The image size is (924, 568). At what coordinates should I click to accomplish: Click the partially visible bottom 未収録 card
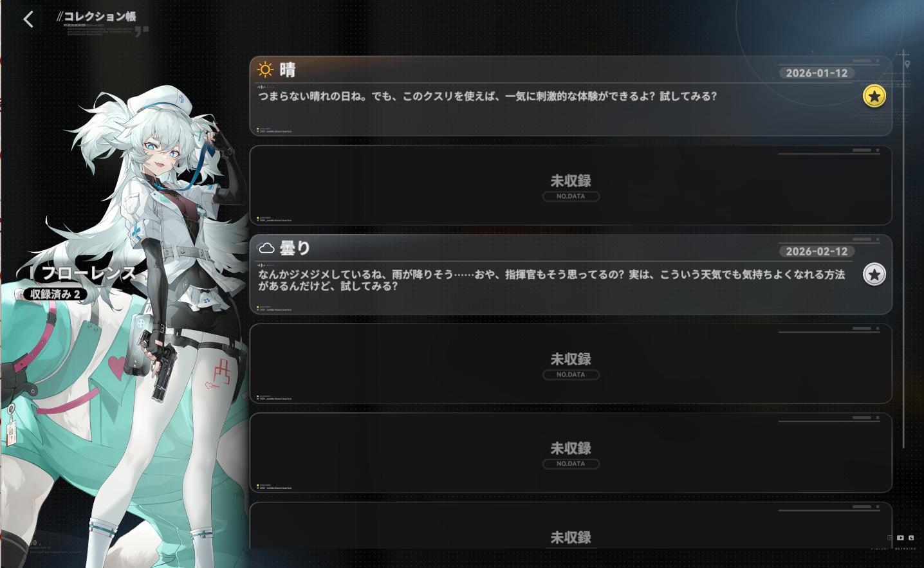[x=571, y=526]
